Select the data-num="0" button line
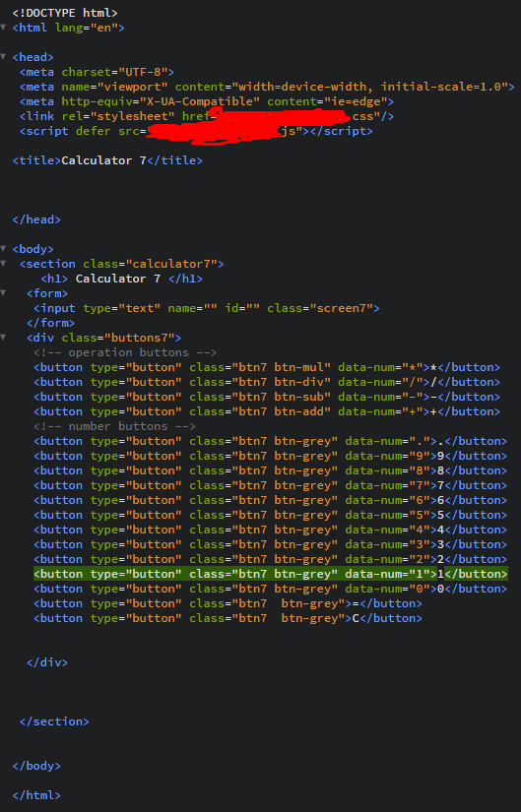Screen dimensions: 521x812 point(271,589)
